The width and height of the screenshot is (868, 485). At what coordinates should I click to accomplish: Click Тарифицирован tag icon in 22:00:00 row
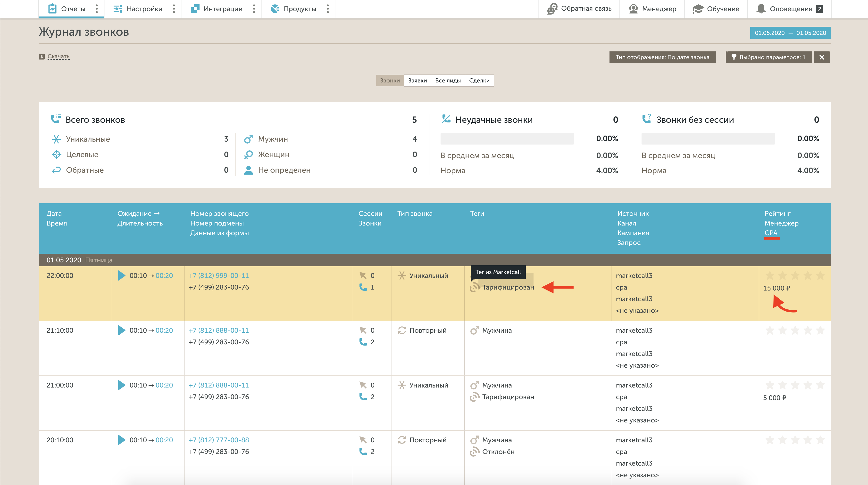(x=475, y=287)
